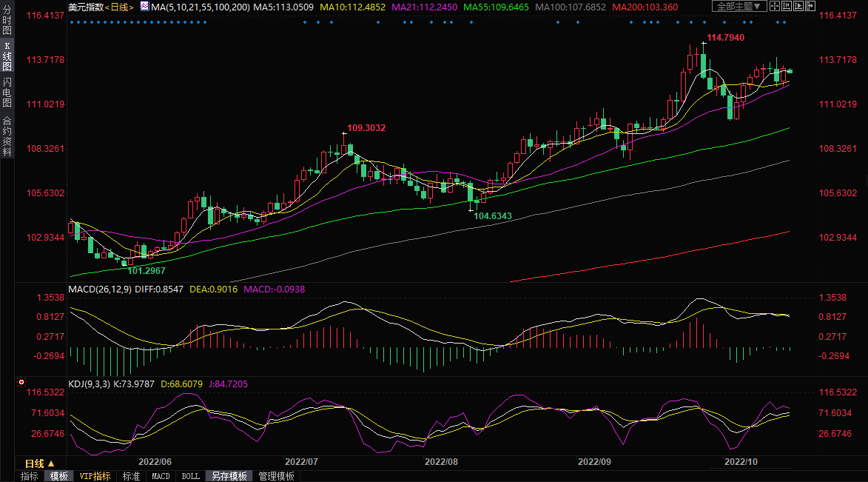Open the VIP指标 tab
This screenshot has width=868, height=482.
coord(95,476)
